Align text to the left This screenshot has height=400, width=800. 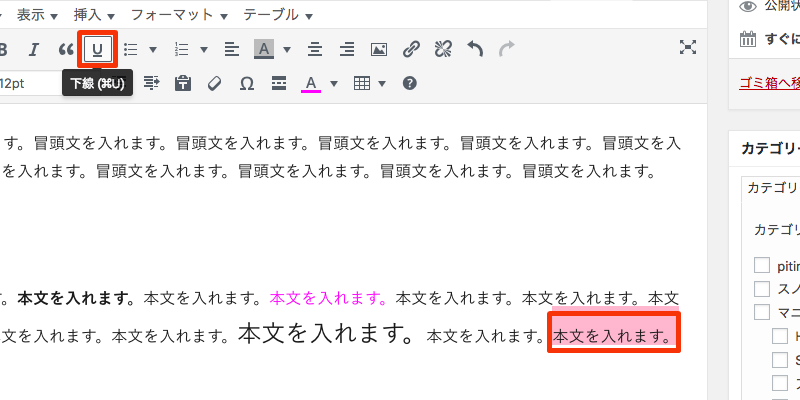coord(232,49)
